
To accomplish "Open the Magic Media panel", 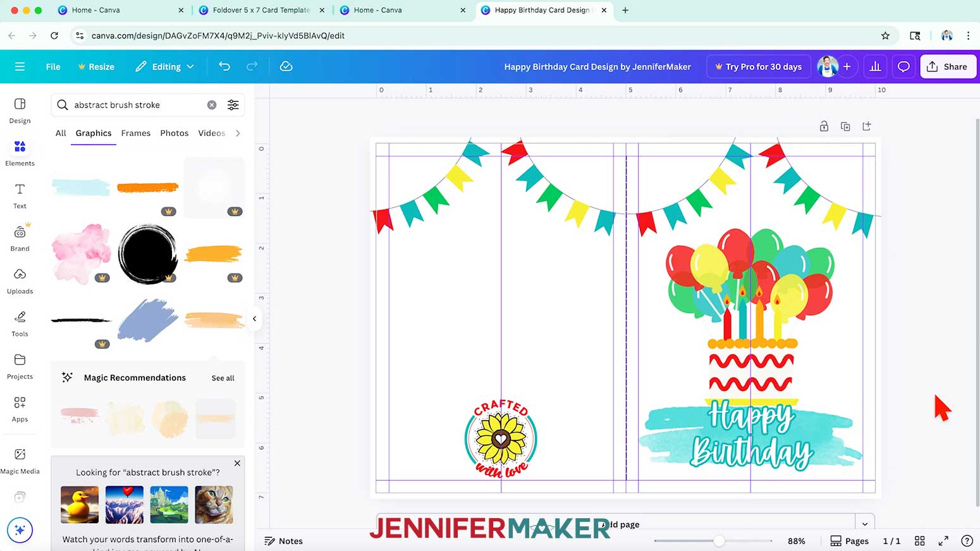I will click(20, 461).
